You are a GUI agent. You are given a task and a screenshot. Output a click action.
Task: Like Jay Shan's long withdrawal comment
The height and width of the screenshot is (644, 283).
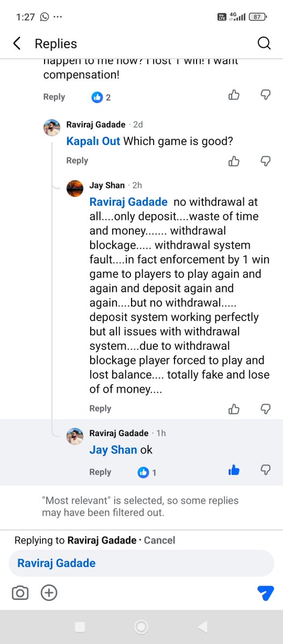pos(234,409)
